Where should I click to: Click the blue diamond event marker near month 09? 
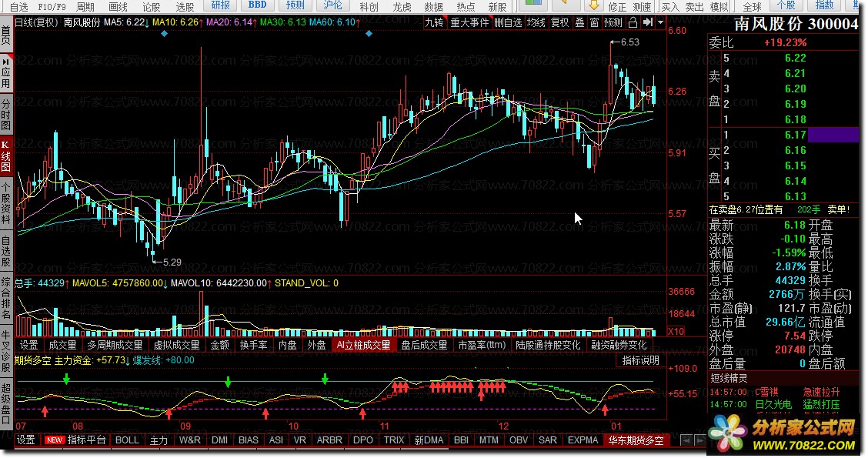[x=165, y=34]
